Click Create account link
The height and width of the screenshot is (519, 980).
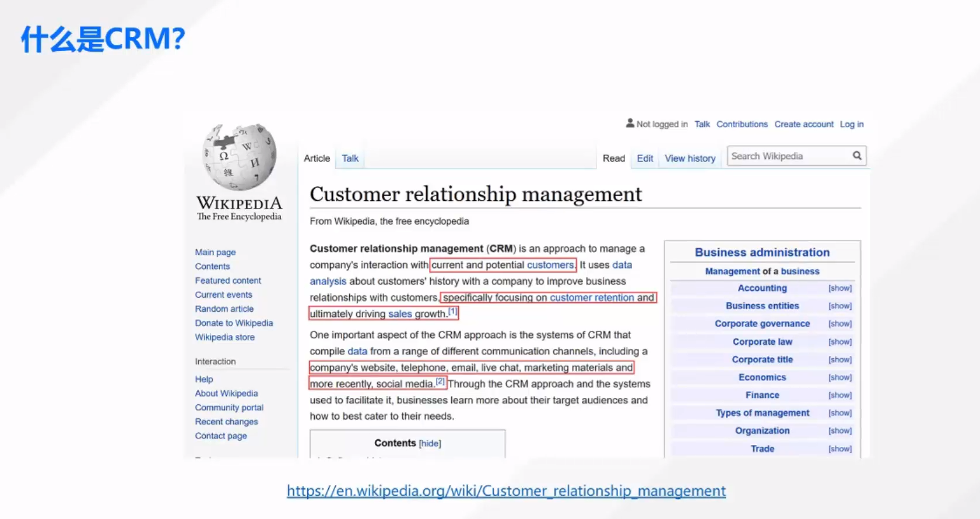(803, 124)
